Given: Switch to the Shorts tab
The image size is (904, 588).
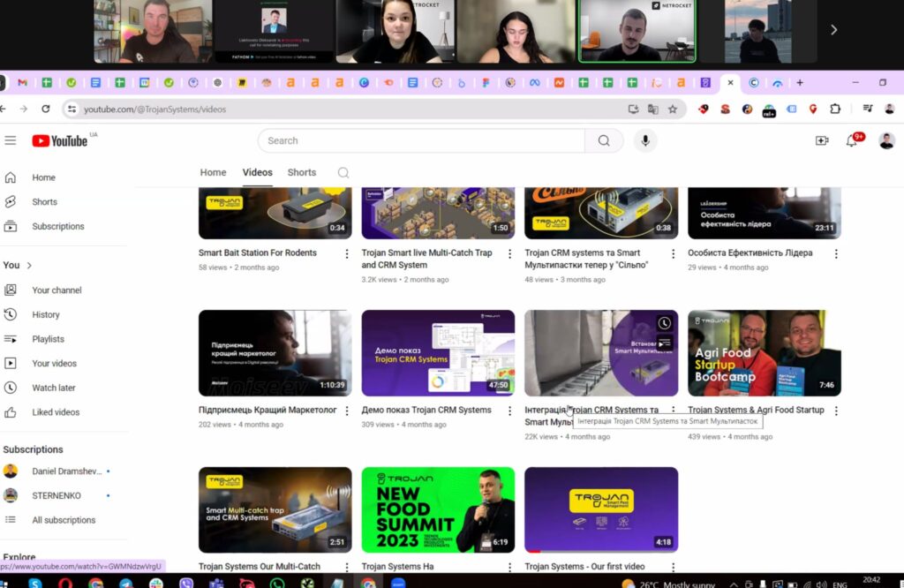Looking at the screenshot, I should tap(301, 173).
